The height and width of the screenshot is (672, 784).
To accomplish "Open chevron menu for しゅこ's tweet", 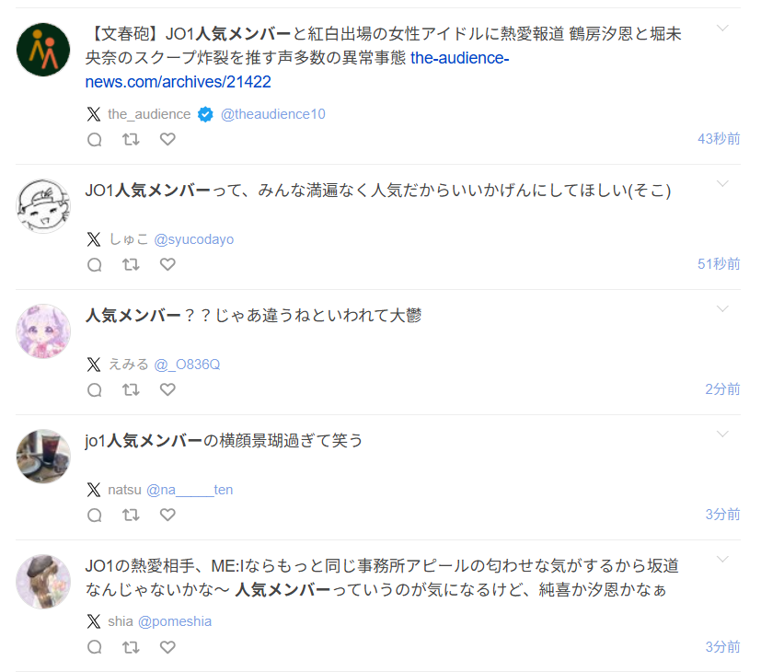I will point(722,184).
